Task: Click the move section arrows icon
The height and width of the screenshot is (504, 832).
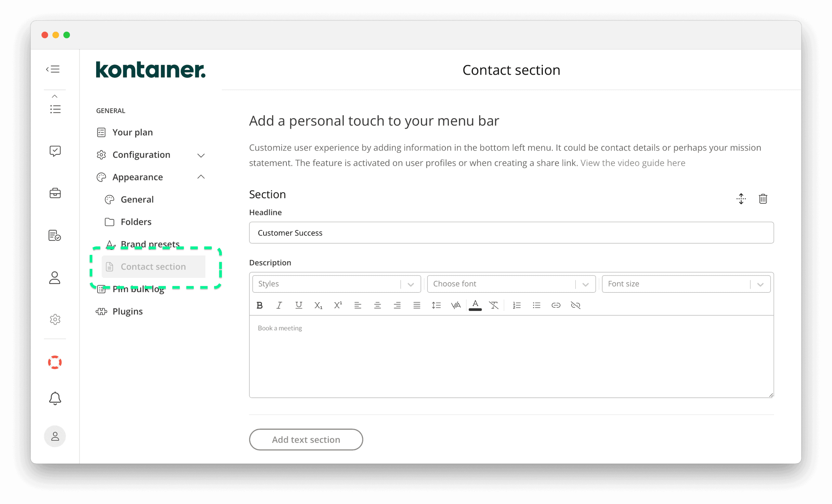Action: pos(741,199)
